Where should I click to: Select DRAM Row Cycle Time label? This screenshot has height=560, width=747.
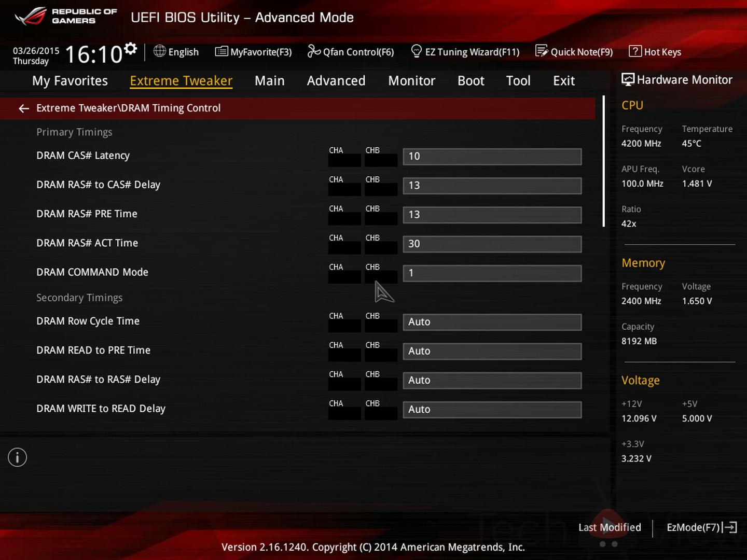coord(88,321)
